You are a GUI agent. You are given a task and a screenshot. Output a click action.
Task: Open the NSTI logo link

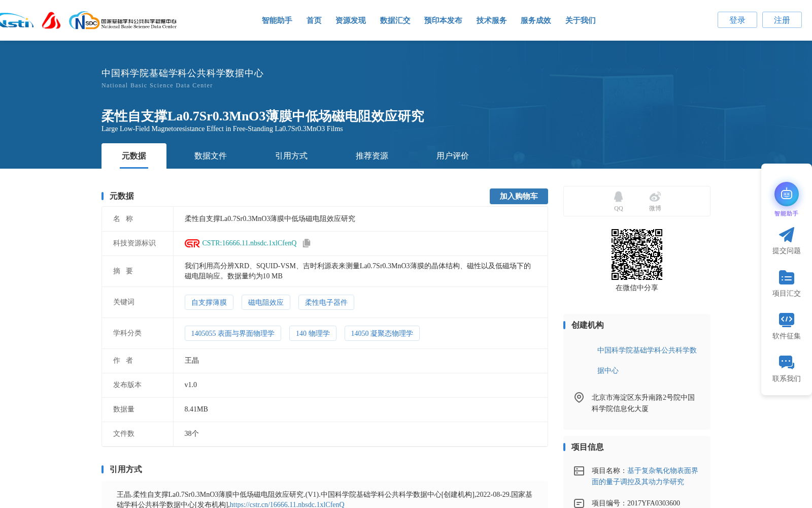click(16, 20)
